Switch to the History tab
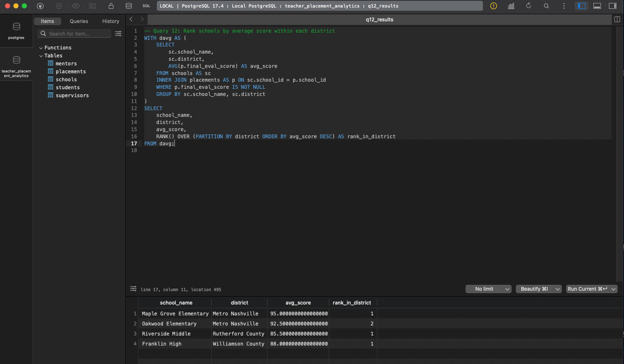Image resolution: width=624 pixels, height=364 pixels. pyautogui.click(x=111, y=21)
